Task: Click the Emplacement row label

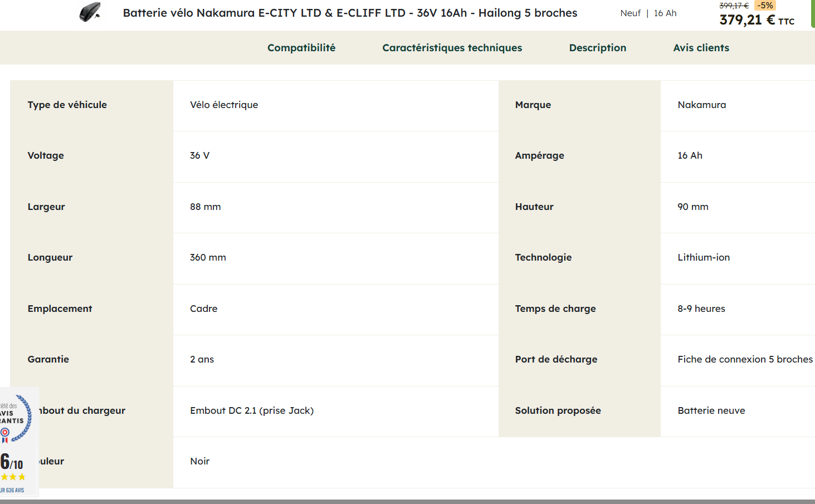Action: coord(60,309)
